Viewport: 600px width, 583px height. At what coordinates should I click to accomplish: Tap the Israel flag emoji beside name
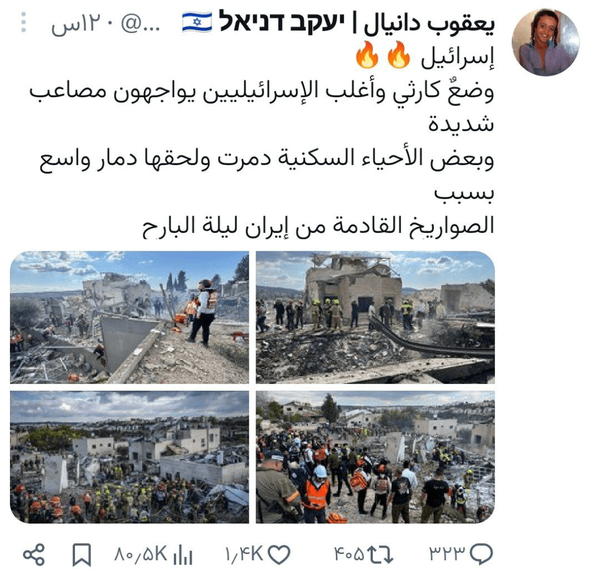197,22
